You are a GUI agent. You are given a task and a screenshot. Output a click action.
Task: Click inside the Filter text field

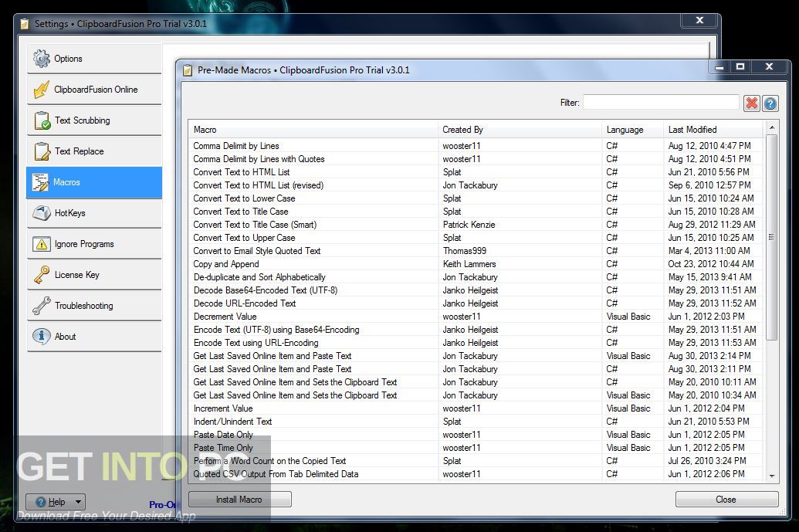[661, 102]
